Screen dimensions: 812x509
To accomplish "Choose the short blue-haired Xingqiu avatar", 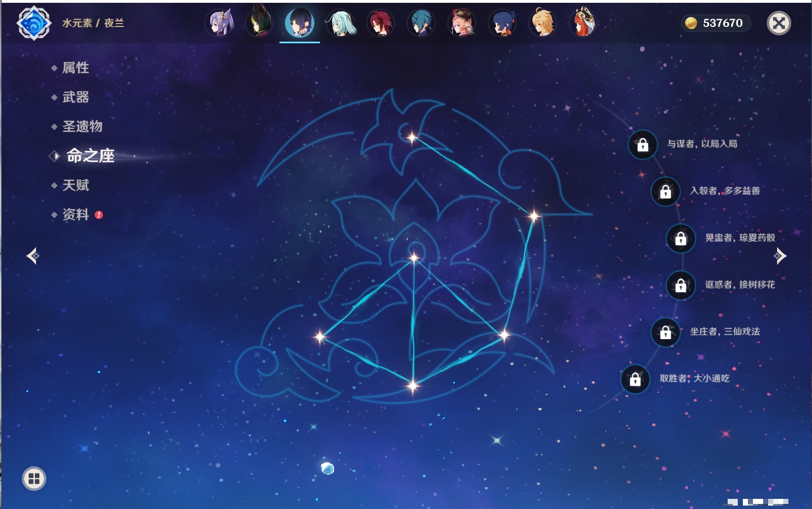I will point(421,23).
